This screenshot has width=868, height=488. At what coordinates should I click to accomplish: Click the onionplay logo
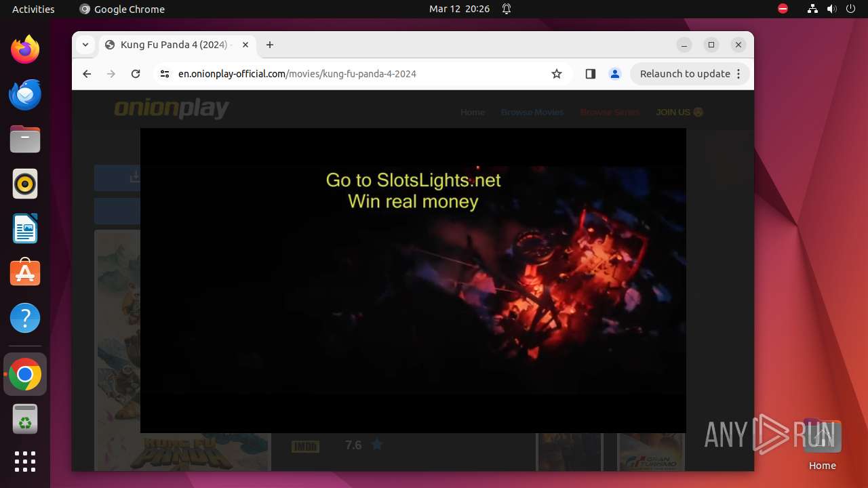(x=172, y=108)
